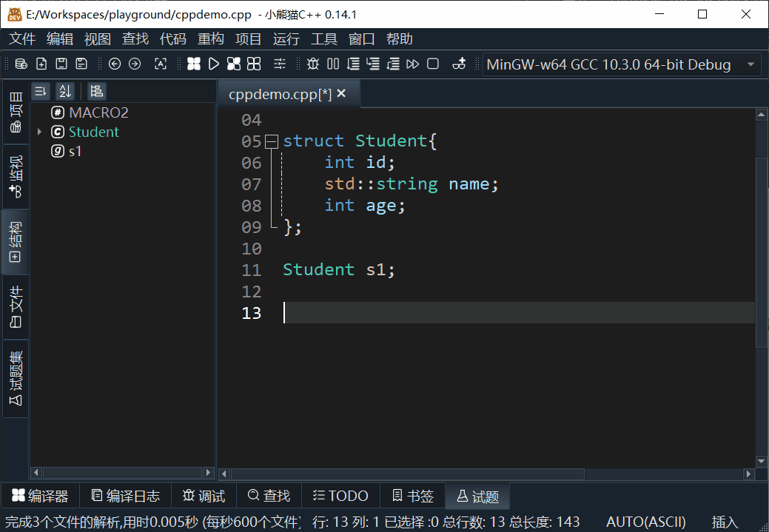The height and width of the screenshot is (532, 769).
Task: Click the Compile icon in toolbar
Action: coord(194,64)
